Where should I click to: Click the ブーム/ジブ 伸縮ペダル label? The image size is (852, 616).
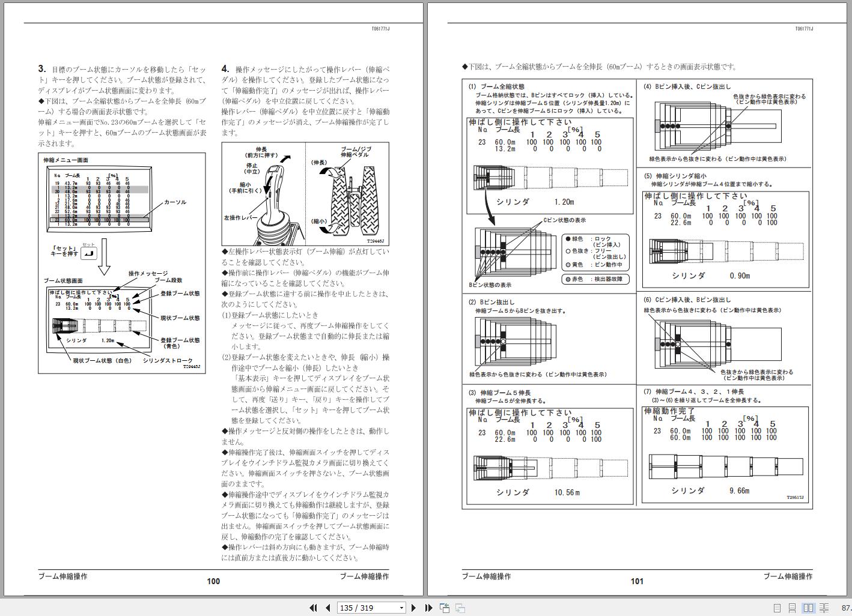[354, 152]
